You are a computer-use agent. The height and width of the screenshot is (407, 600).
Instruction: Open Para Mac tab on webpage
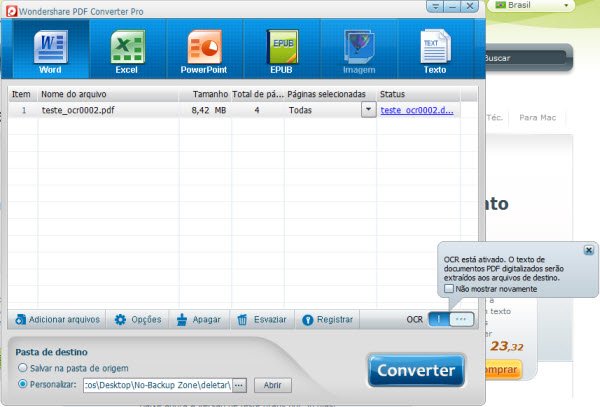coord(537,117)
